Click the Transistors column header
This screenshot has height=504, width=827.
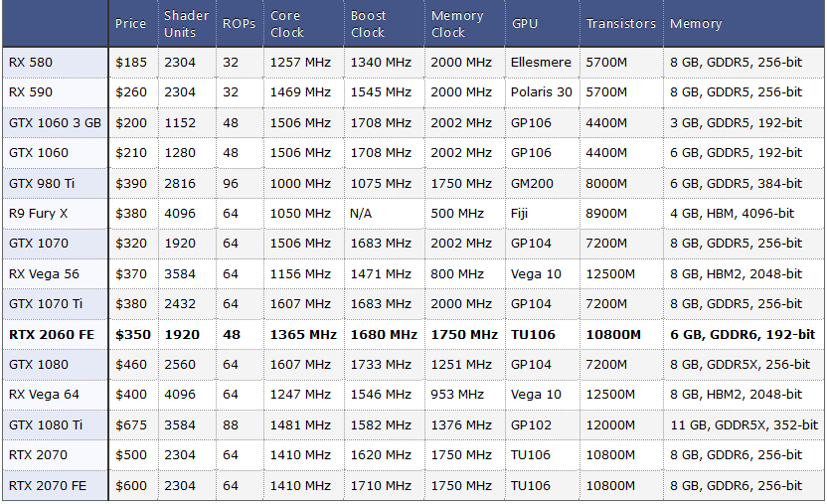point(621,24)
